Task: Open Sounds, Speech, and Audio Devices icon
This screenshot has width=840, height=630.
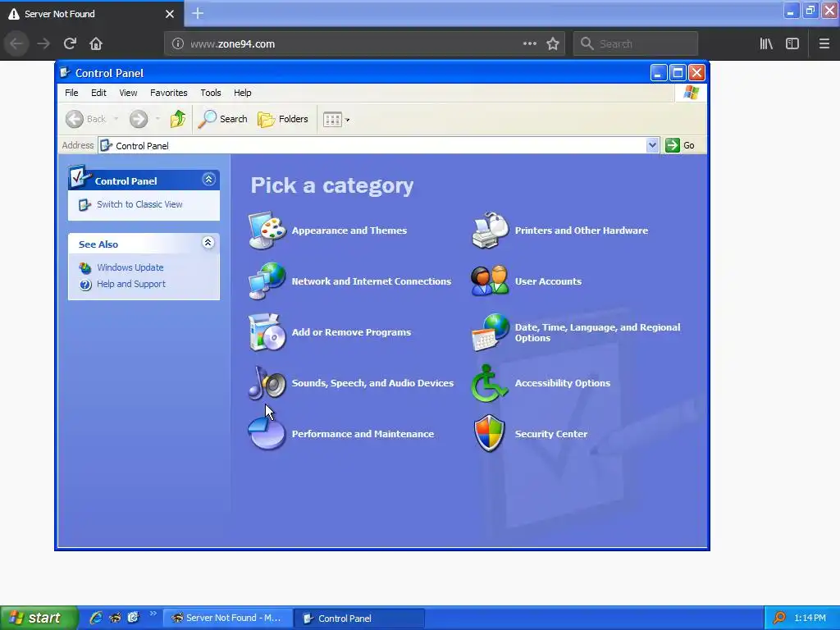Action: (x=267, y=382)
